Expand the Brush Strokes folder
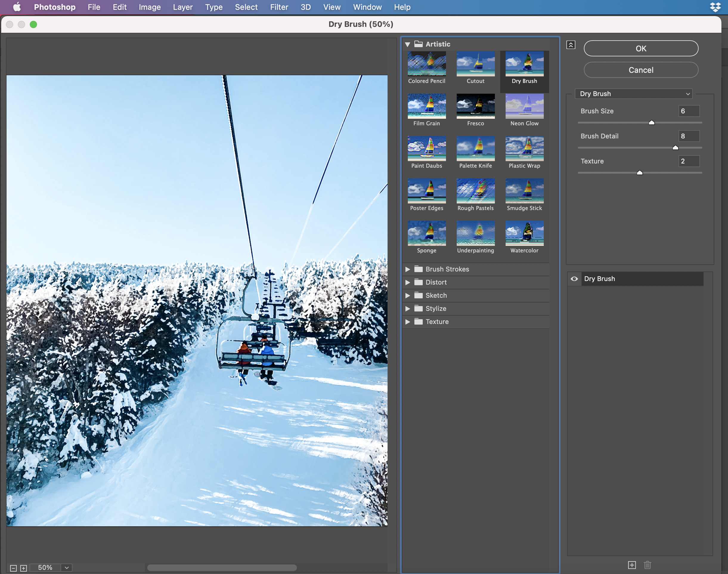Image resolution: width=728 pixels, height=574 pixels. pos(407,269)
